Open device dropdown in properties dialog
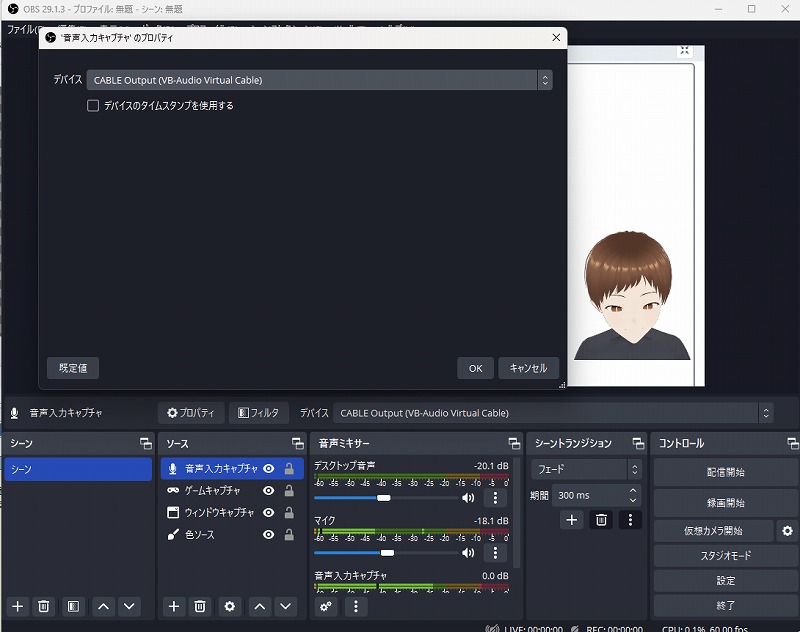 (319, 80)
